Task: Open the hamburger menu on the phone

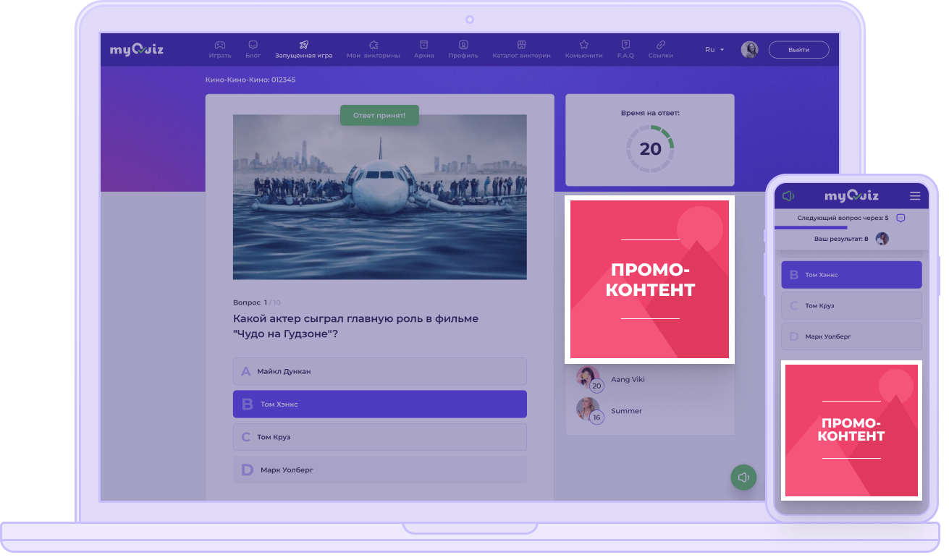Action: pyautogui.click(x=915, y=196)
